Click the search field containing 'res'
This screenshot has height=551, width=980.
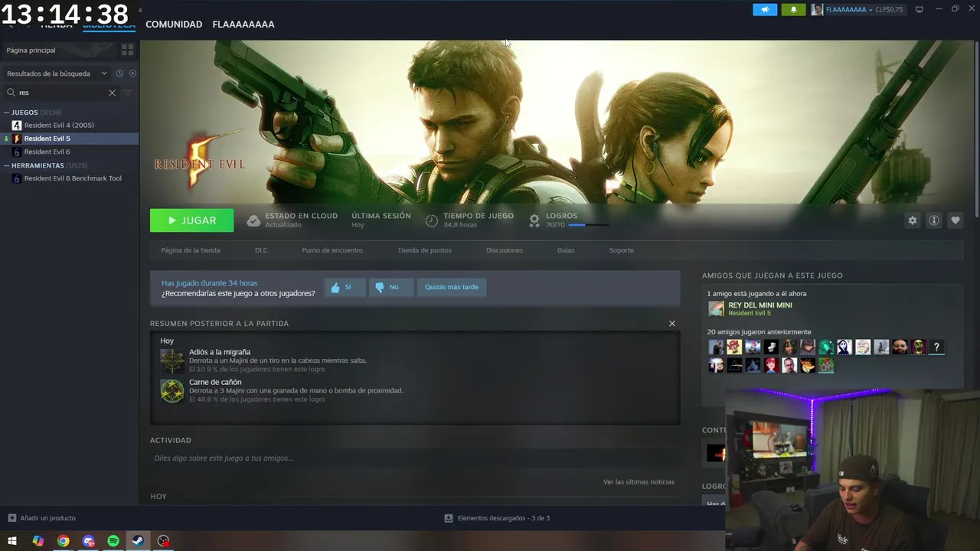(61, 93)
